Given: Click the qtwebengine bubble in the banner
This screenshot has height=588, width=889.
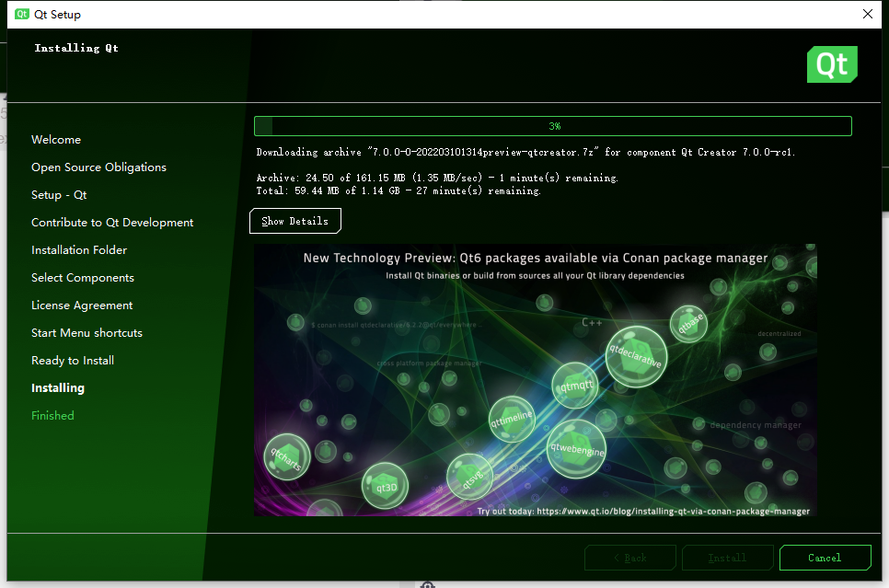Looking at the screenshot, I should point(577,449).
